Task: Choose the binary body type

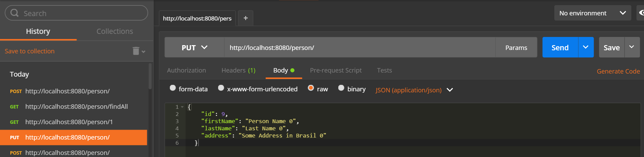Action: tap(341, 88)
